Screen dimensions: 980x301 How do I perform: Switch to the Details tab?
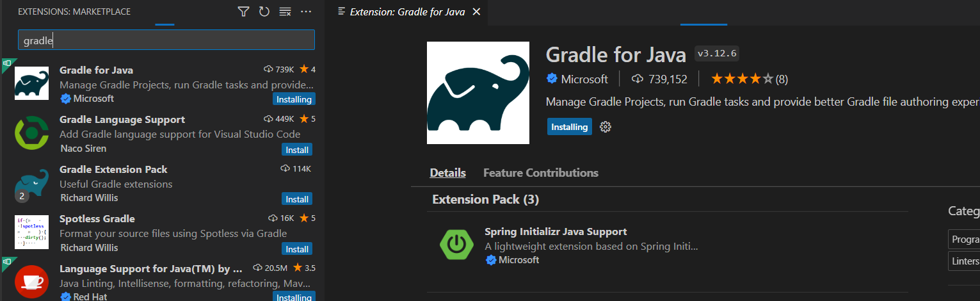[x=448, y=173]
